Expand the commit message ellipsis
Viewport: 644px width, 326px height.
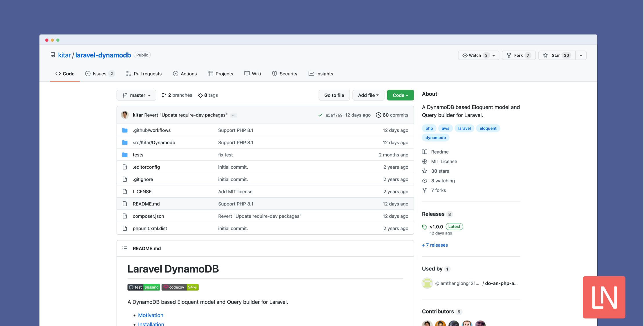(234, 115)
